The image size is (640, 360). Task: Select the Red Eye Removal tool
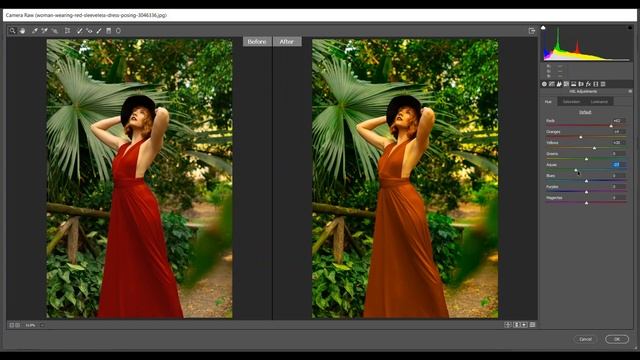(89, 31)
